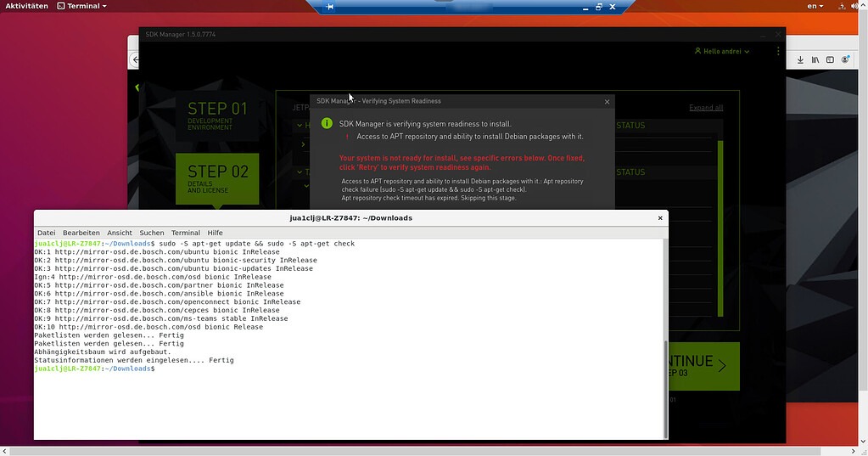Screen dimensions: 868x456
Task: Open the Bearbeiten menu in the terminal
Action: coord(81,233)
